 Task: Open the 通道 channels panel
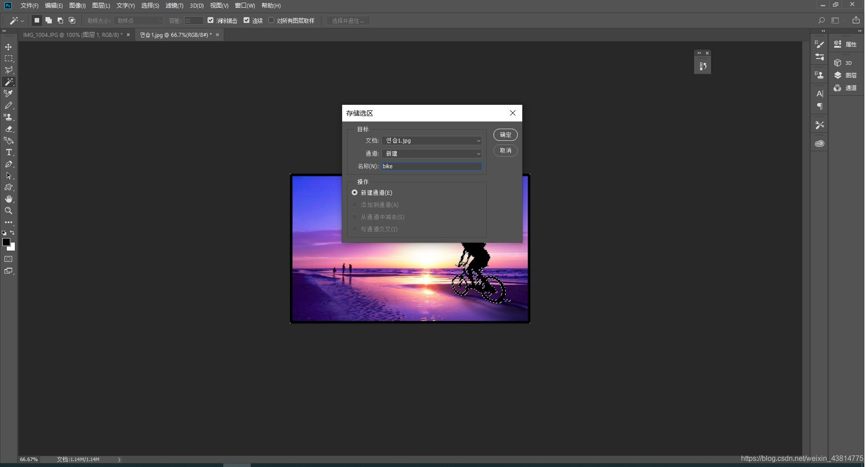point(845,88)
